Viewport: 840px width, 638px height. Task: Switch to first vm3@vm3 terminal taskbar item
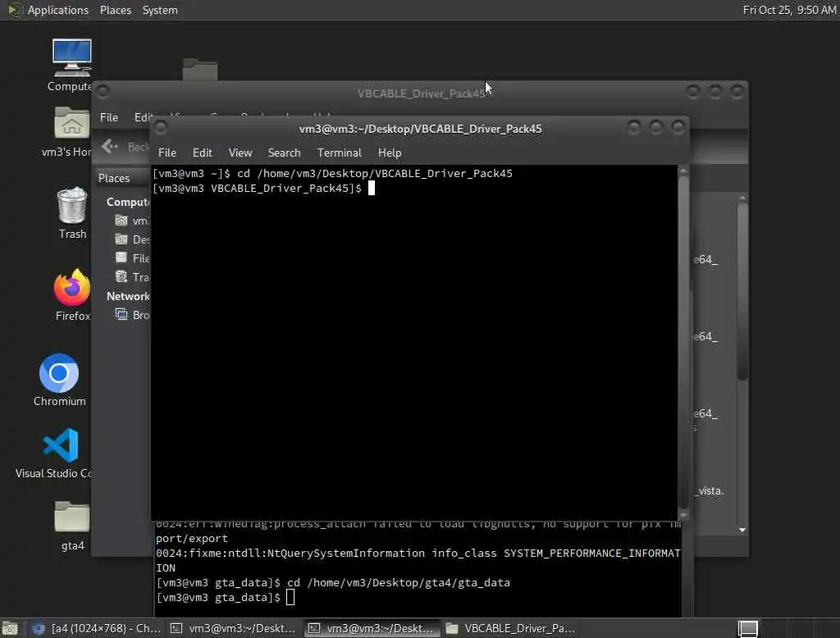tap(234, 628)
